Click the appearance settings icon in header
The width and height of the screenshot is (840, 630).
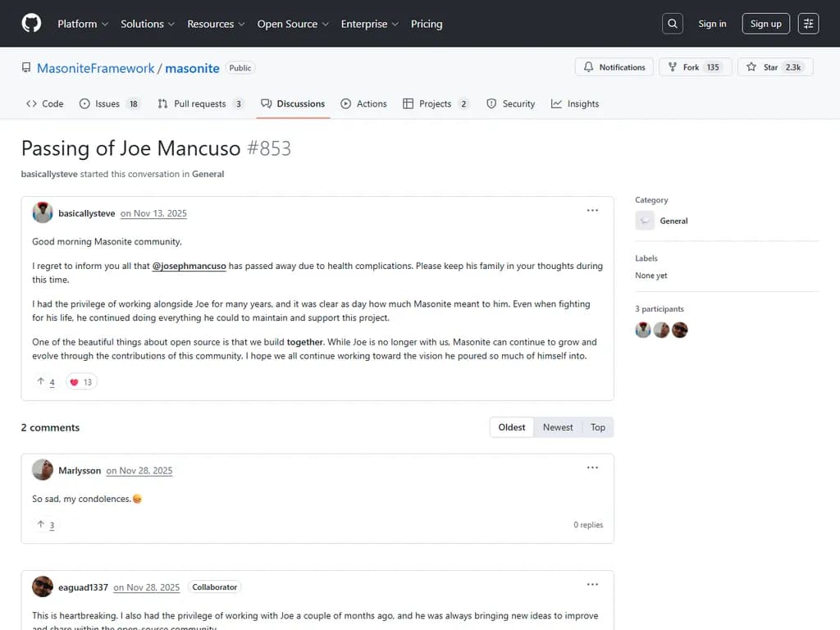(808, 24)
